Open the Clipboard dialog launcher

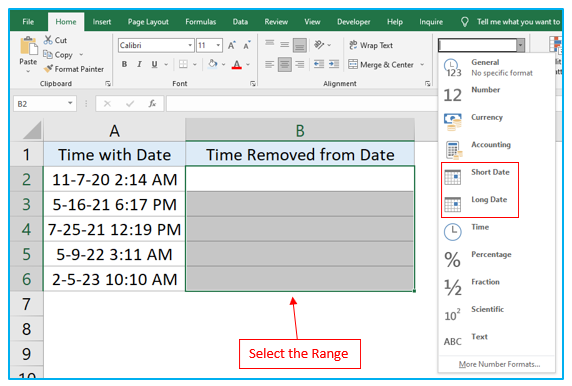click(108, 84)
